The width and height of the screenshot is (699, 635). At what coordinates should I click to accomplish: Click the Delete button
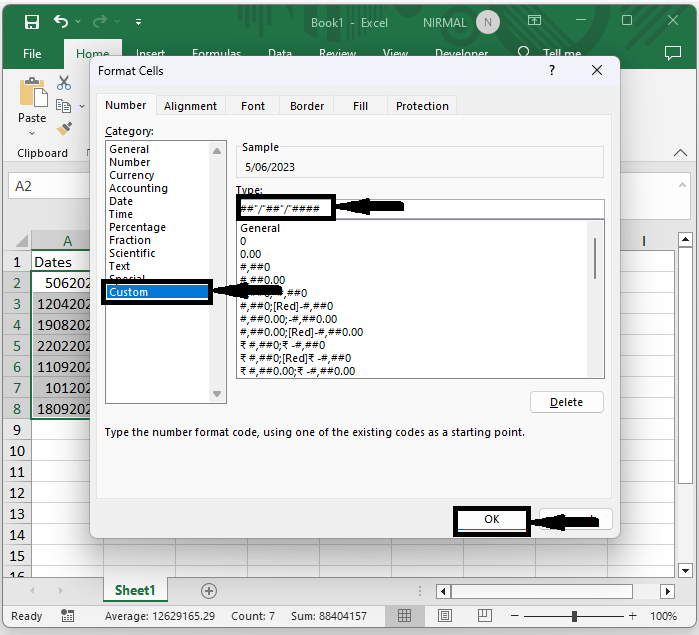tap(566, 402)
